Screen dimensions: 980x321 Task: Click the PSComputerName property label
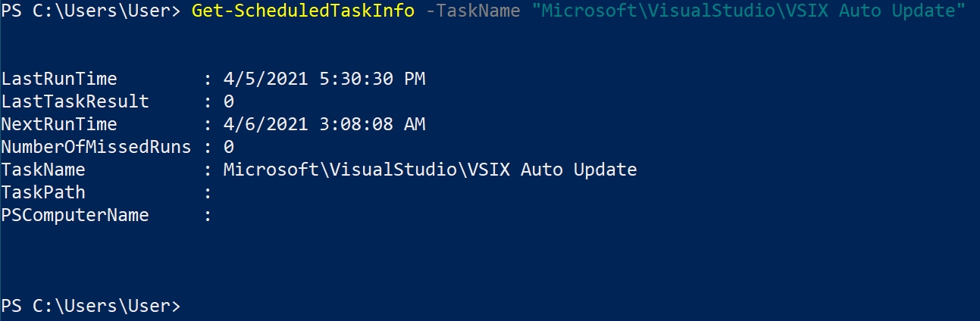[x=75, y=215]
